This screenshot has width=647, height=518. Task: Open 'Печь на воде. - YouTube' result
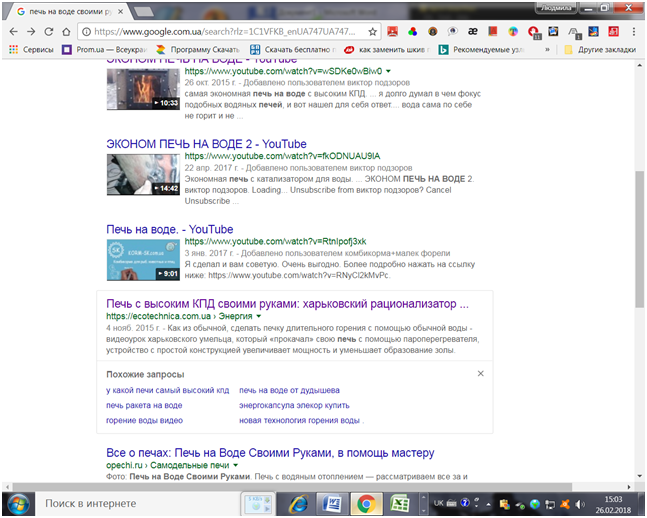[170, 229]
